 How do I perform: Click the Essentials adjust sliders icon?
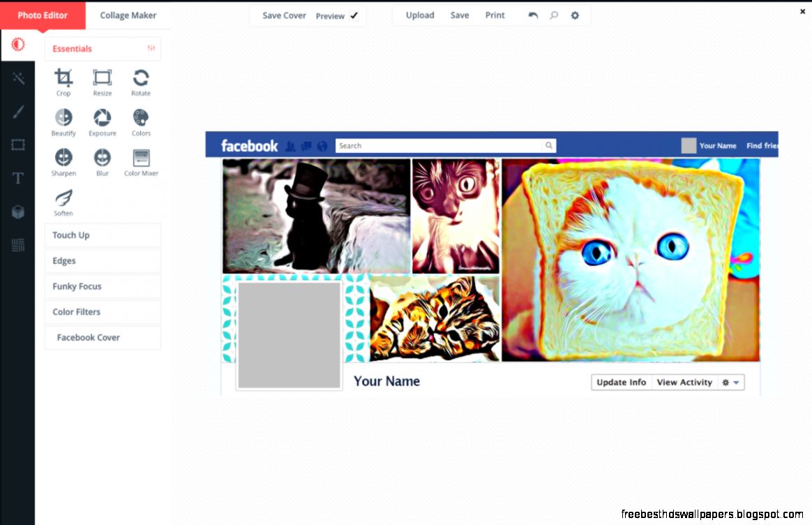coord(151,48)
